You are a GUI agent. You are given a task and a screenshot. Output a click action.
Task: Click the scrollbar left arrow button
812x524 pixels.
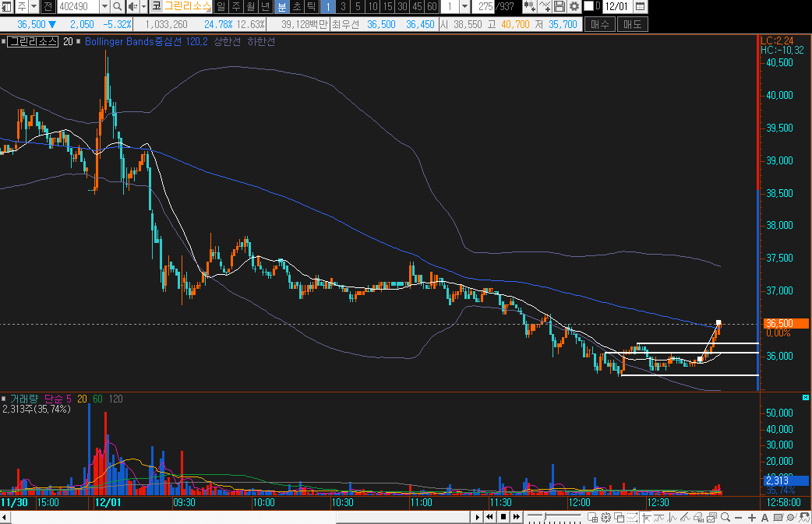pyautogui.click(x=5, y=517)
